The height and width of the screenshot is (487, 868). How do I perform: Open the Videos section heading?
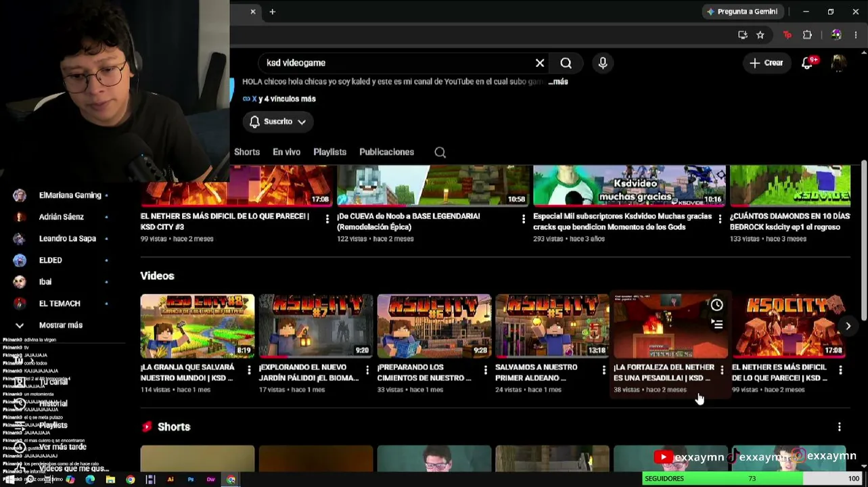[157, 276]
